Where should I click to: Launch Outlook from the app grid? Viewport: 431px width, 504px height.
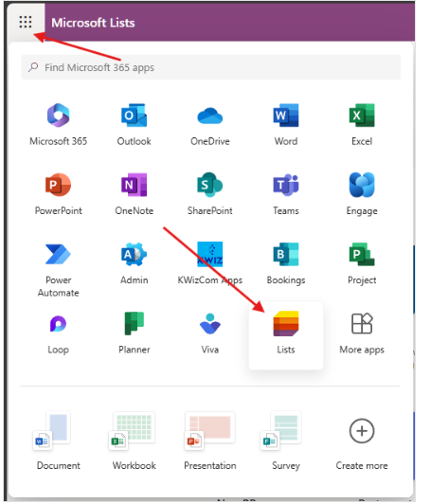134,125
